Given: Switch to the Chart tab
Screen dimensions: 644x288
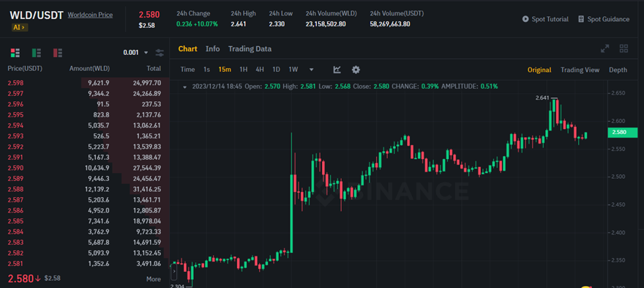Looking at the screenshot, I should 187,48.
